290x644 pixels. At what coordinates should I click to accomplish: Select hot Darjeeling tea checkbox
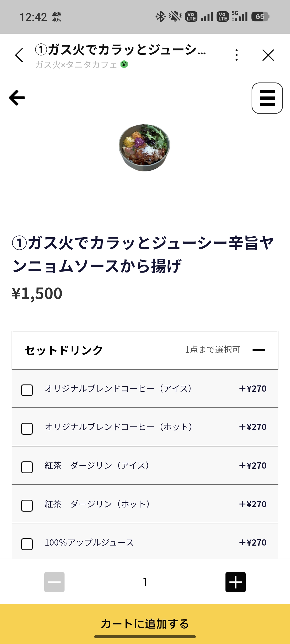(27, 506)
